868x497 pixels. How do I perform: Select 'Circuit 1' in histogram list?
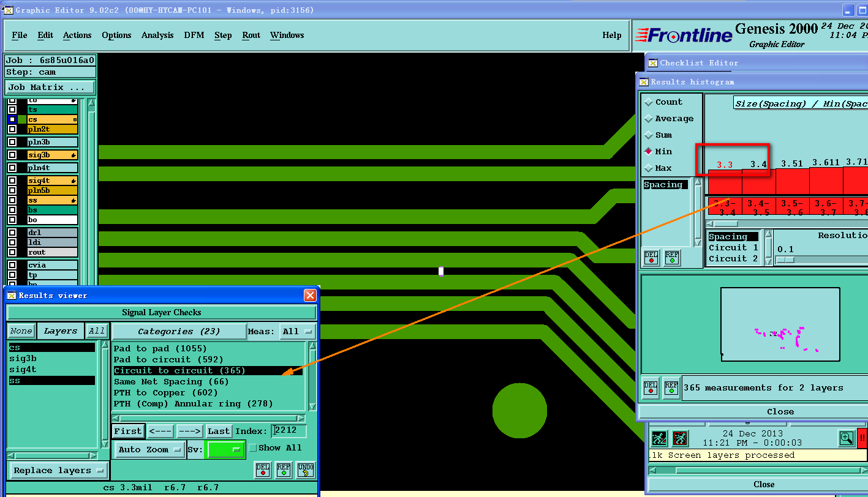(x=733, y=247)
